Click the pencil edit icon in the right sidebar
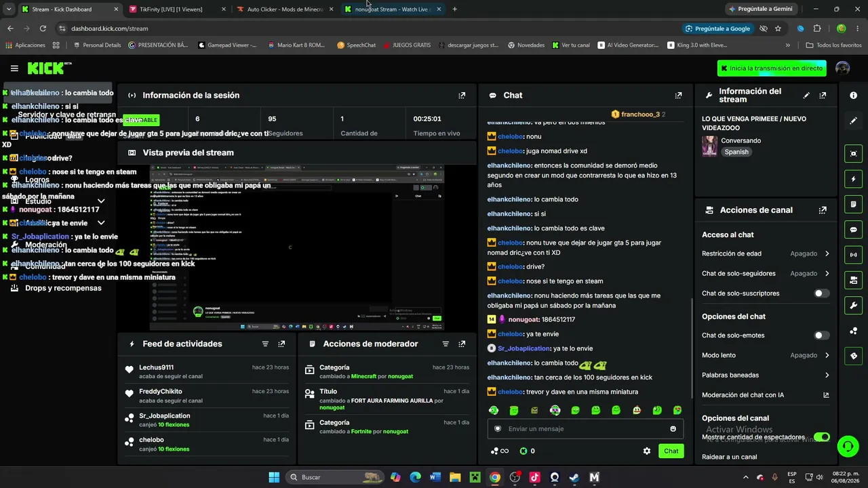The height and width of the screenshot is (488, 868). (x=853, y=121)
